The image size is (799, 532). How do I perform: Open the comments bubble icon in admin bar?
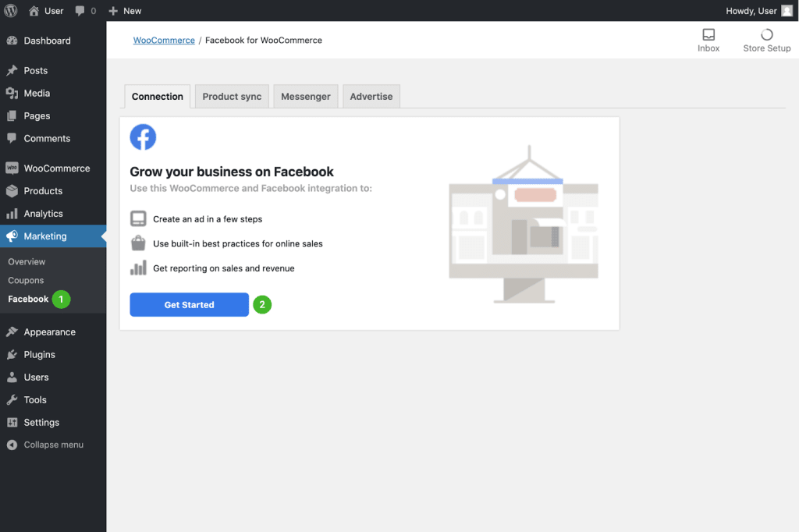pyautogui.click(x=80, y=11)
